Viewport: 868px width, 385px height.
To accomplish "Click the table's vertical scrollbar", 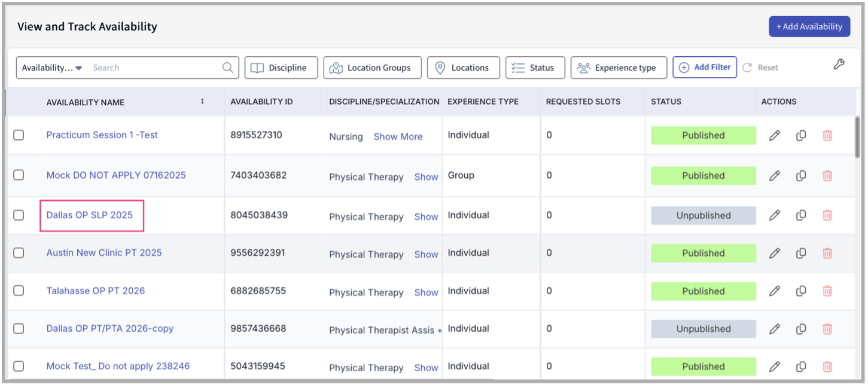I will click(857, 137).
